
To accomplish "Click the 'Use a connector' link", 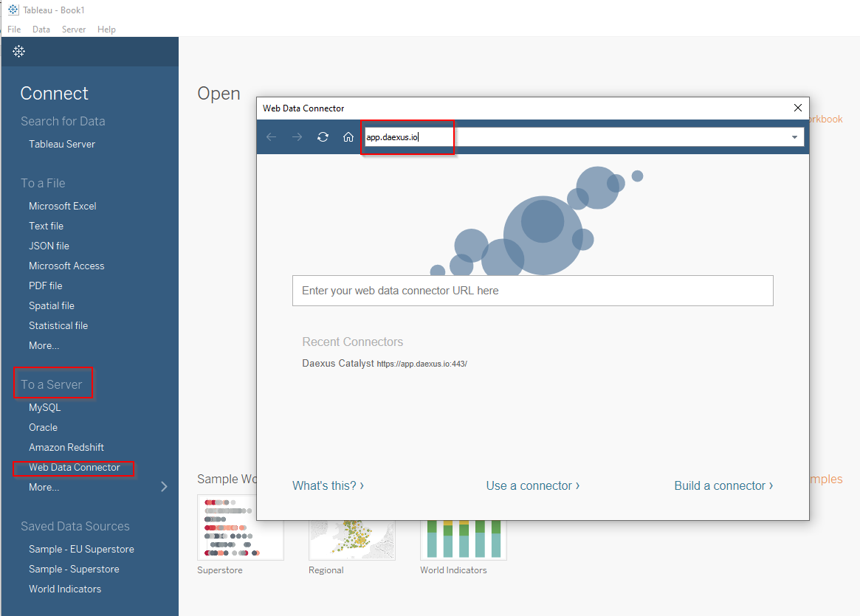I will click(x=532, y=485).
